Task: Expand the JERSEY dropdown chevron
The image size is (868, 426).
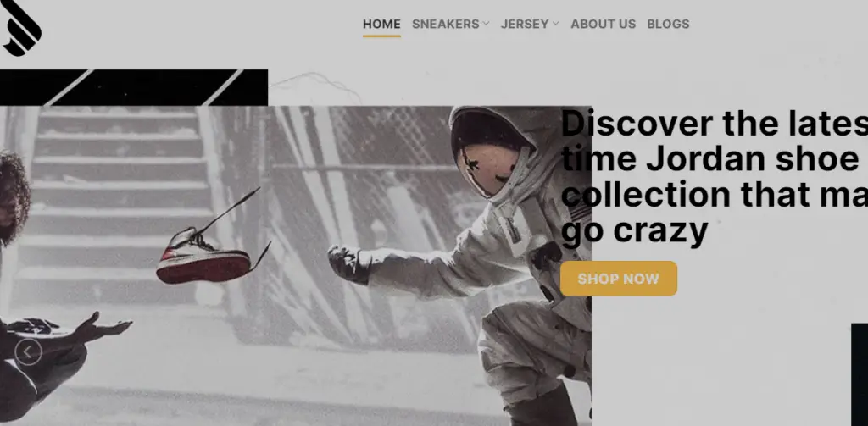Action: pos(556,24)
